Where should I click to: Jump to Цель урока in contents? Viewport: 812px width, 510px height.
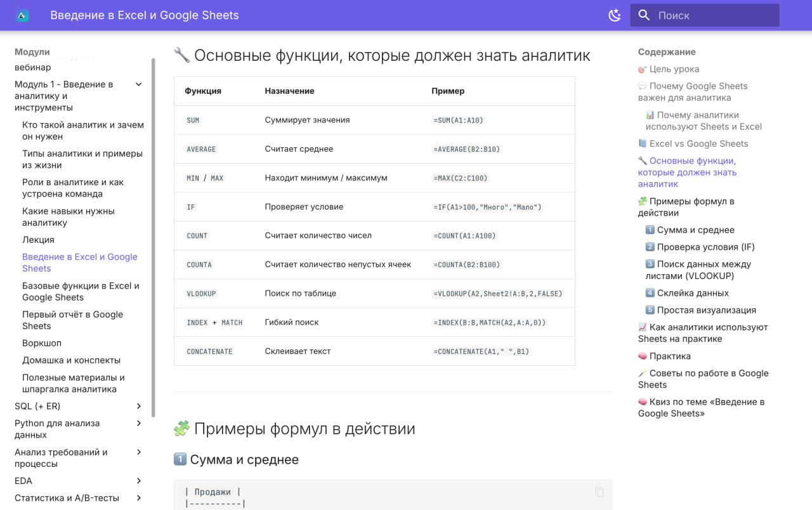pyautogui.click(x=674, y=69)
